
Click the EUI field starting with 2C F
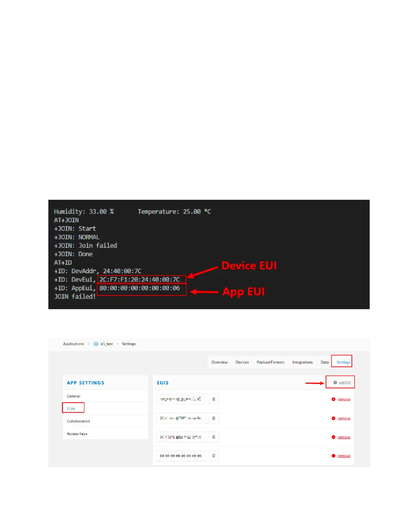click(x=183, y=437)
